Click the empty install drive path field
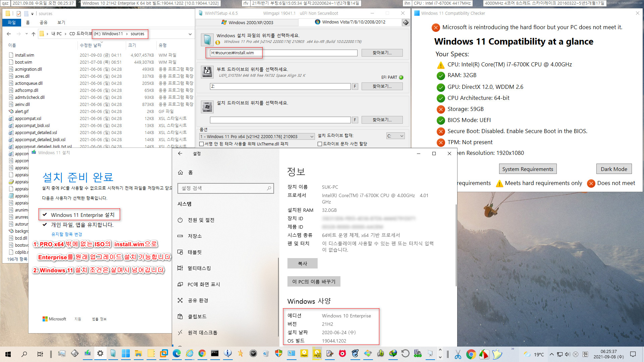The width and height of the screenshot is (644, 362). pyautogui.click(x=280, y=120)
